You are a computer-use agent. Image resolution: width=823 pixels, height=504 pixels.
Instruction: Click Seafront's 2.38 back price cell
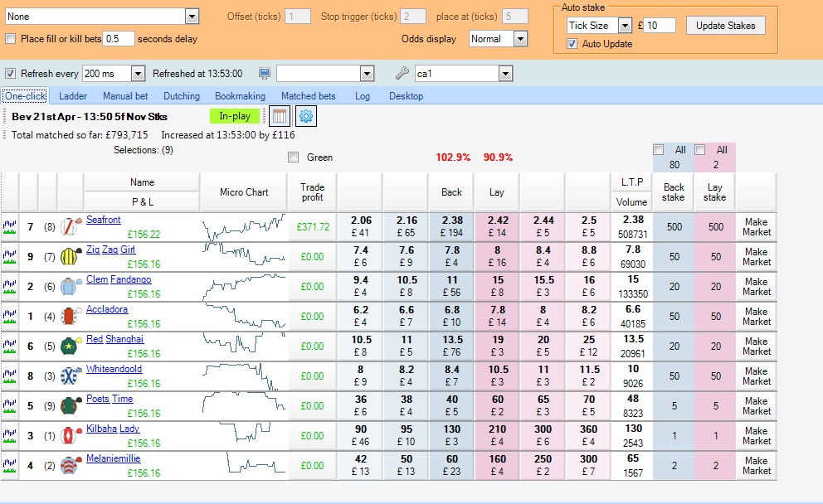pyautogui.click(x=451, y=225)
